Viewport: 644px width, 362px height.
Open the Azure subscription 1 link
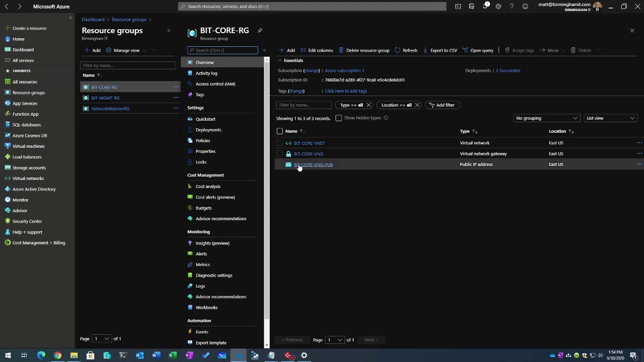click(344, 70)
